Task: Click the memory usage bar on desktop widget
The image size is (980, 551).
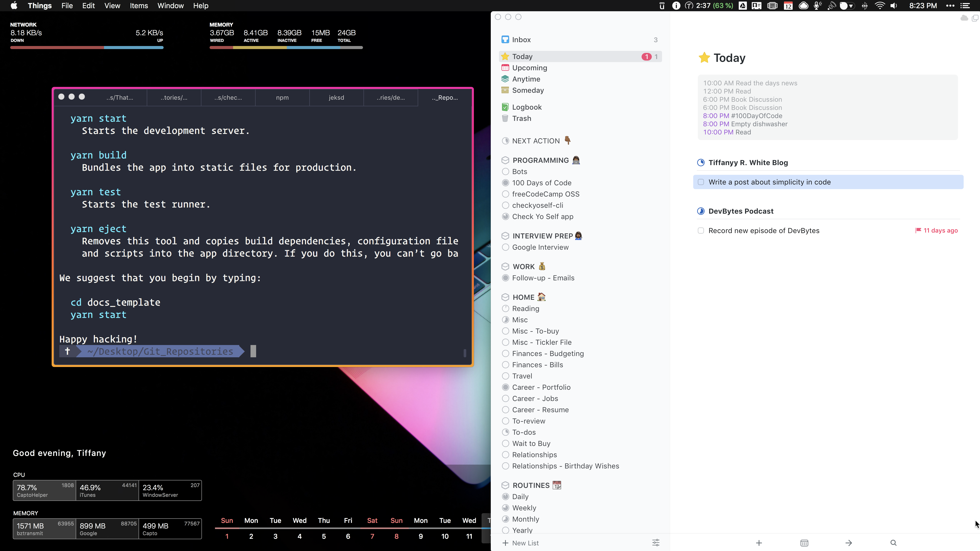Action: click(286, 48)
